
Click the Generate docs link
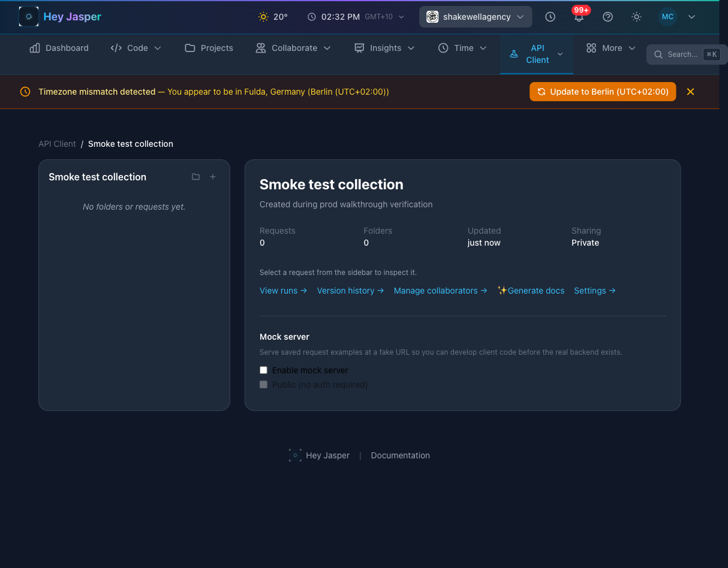pyautogui.click(x=531, y=291)
